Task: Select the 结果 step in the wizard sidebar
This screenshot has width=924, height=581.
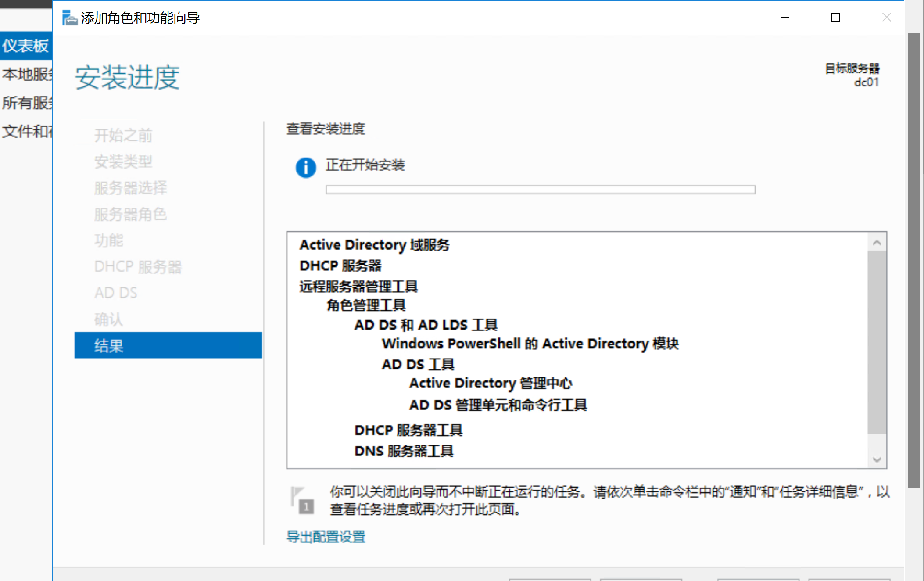Action: (168, 345)
